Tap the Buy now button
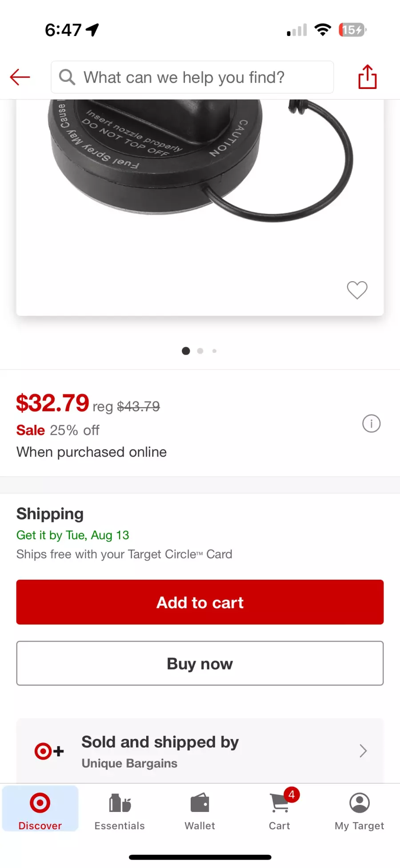 tap(200, 663)
